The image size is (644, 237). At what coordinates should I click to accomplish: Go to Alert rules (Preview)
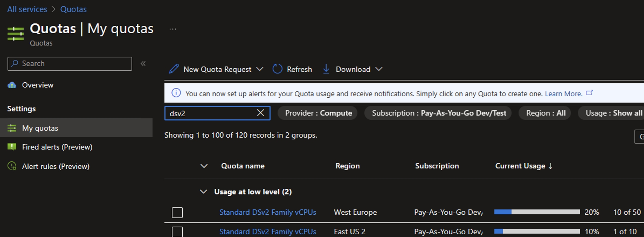(56, 166)
